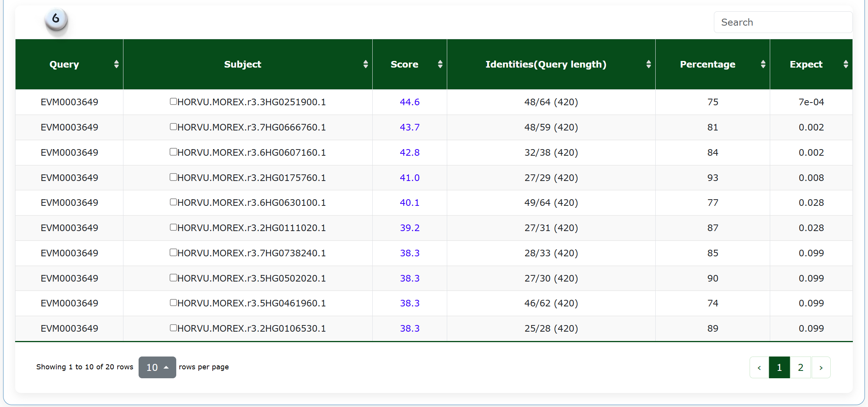
Task: Sort by Identities column sort arrows
Action: [649, 64]
